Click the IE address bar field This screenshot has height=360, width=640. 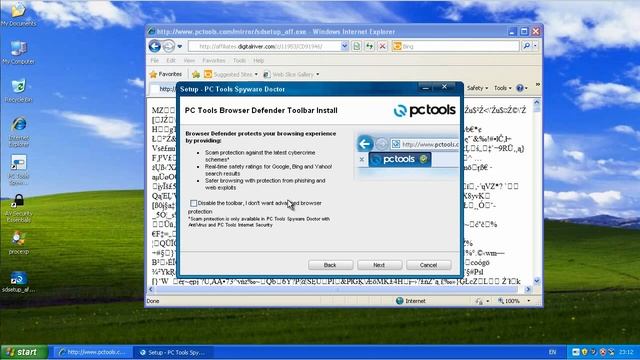click(264, 47)
